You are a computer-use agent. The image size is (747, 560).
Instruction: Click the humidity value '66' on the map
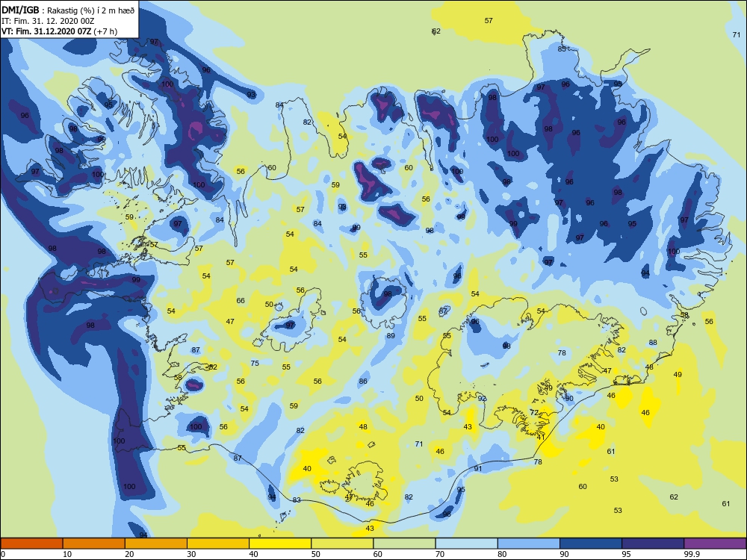[241, 300]
